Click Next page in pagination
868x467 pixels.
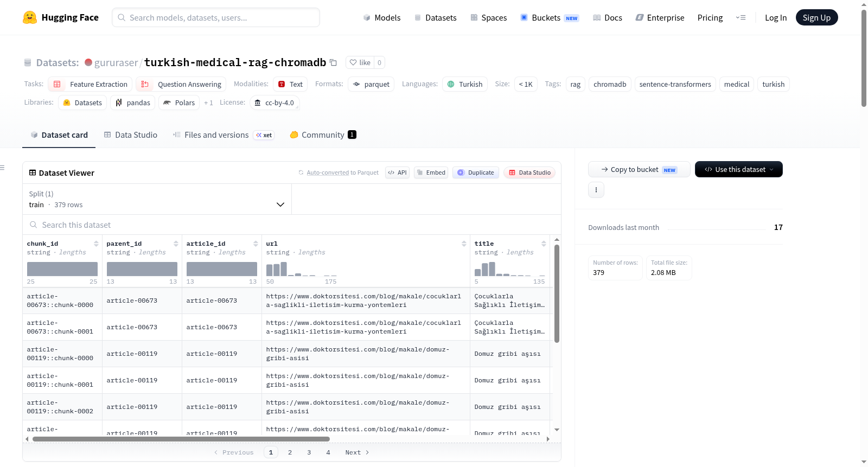[x=357, y=452]
